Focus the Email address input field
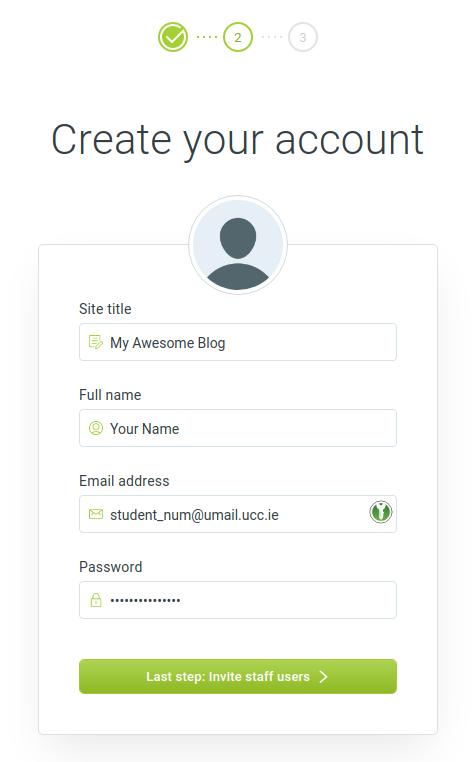Viewport: 475px width, 762px height. [238, 514]
